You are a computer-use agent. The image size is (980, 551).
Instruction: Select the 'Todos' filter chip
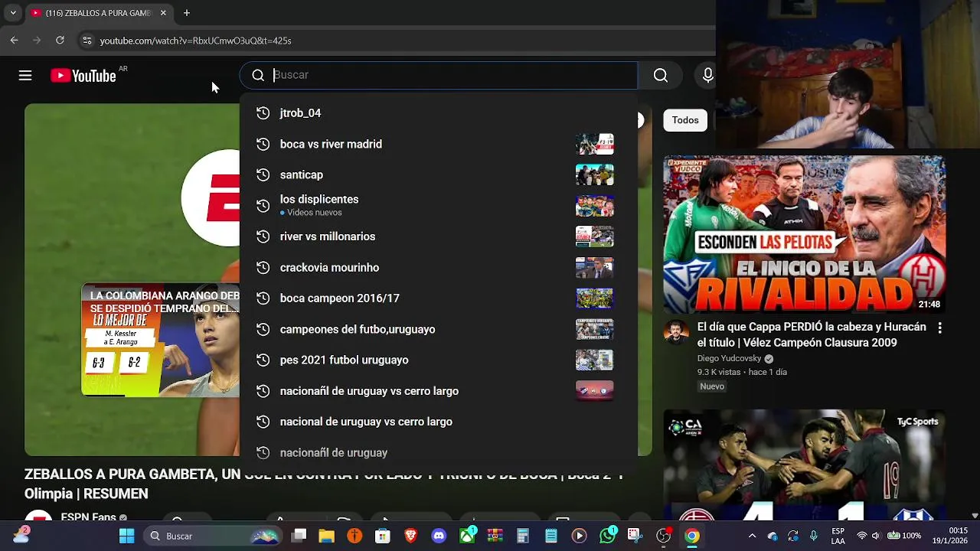pos(685,120)
